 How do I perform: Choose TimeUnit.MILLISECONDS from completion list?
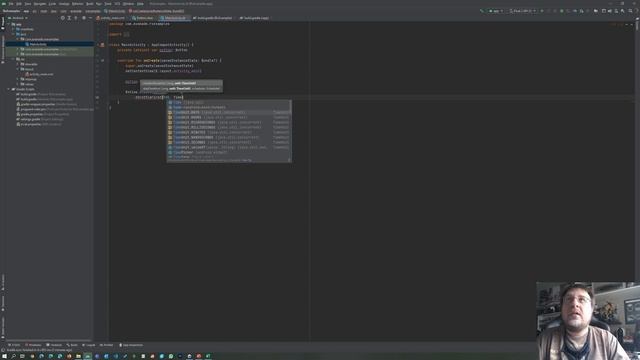coord(229,127)
